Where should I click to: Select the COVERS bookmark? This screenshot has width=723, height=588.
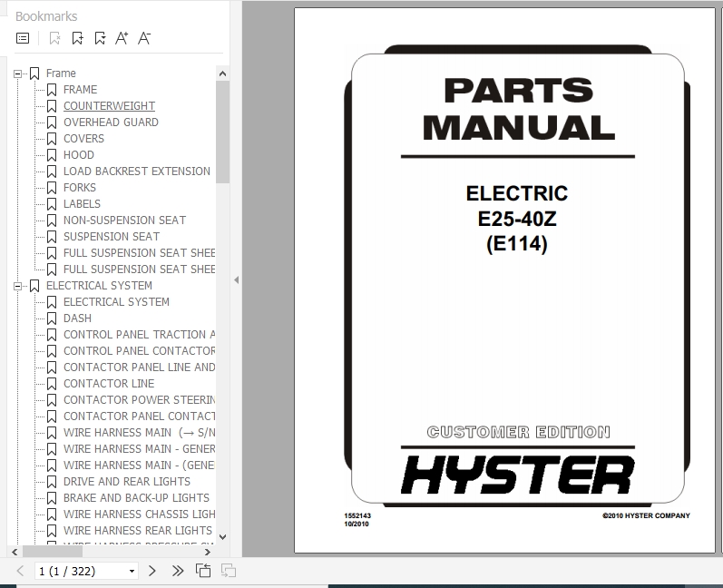[83, 138]
